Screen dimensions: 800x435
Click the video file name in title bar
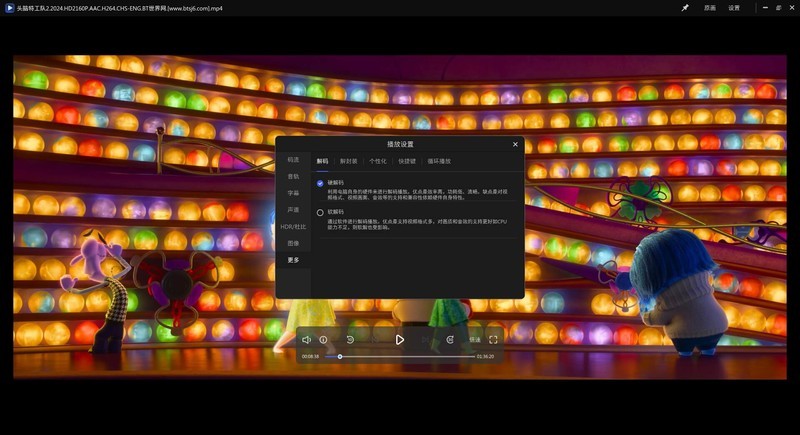pos(119,8)
